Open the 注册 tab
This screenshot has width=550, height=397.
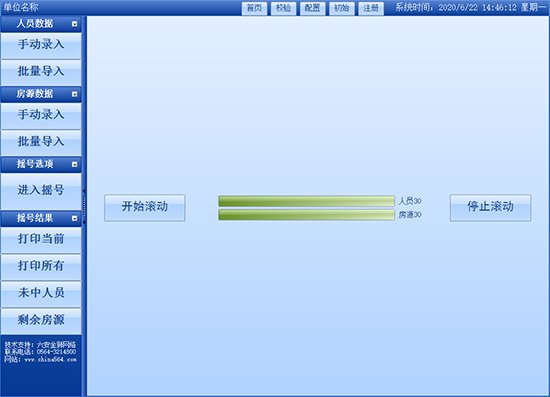click(371, 8)
